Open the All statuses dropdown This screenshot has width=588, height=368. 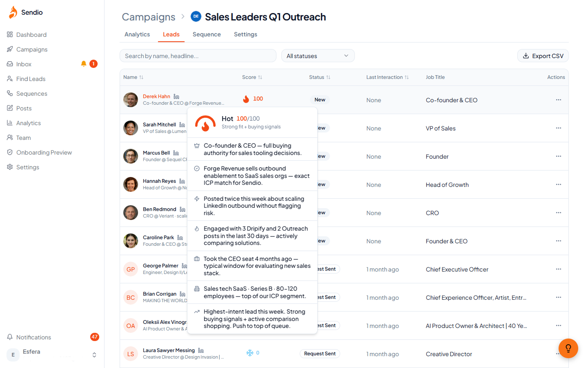318,56
